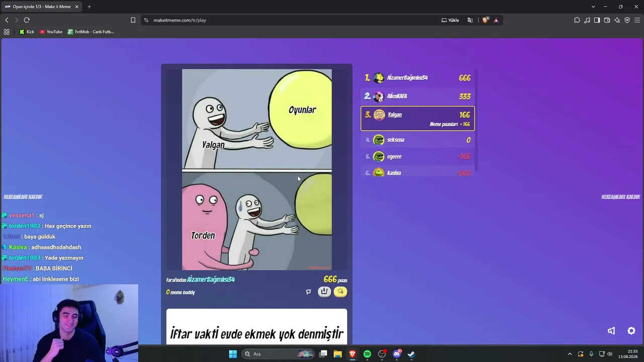Open Brave Rewards triangle icon
644x362 pixels.
tap(496, 20)
